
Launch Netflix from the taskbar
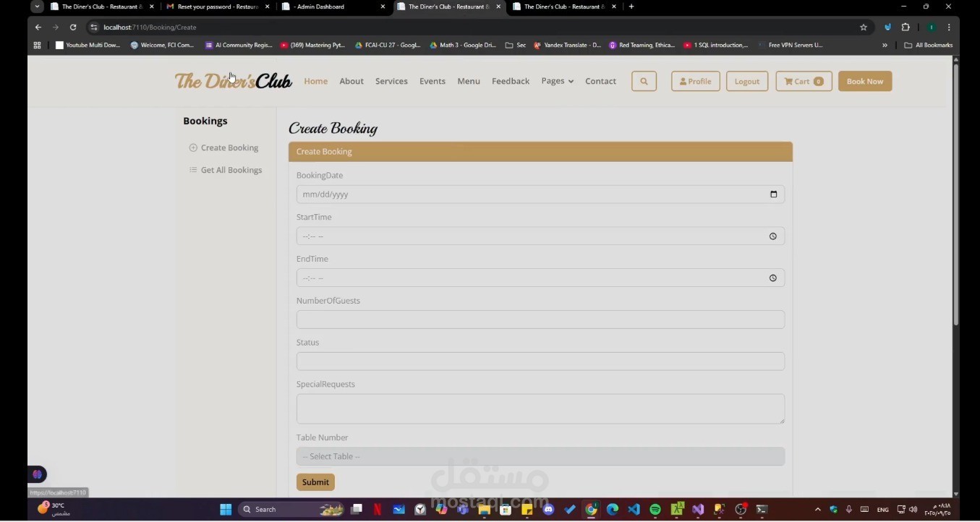tap(378, 510)
